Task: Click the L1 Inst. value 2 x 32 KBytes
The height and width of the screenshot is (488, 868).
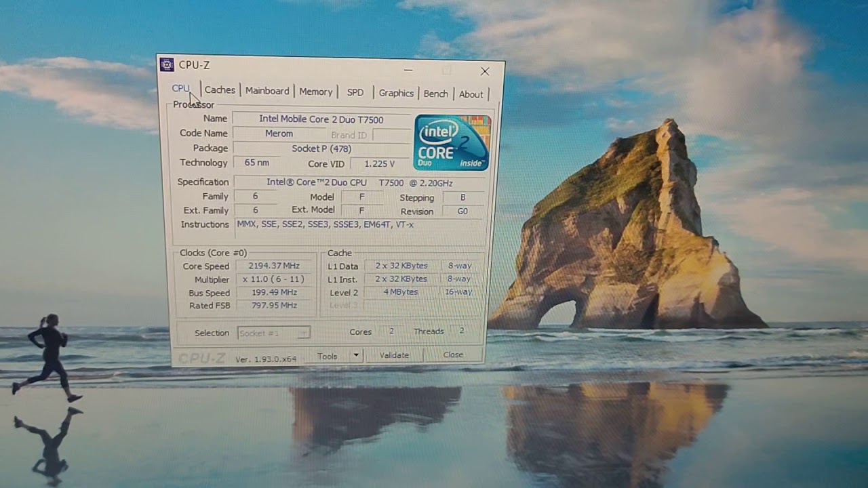Action: (x=401, y=279)
